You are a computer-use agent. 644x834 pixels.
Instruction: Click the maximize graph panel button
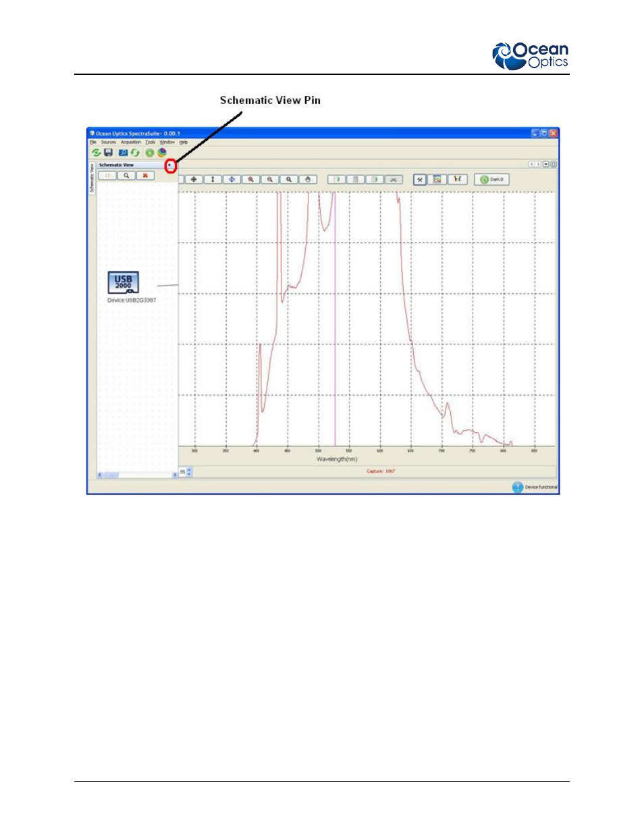[554, 164]
